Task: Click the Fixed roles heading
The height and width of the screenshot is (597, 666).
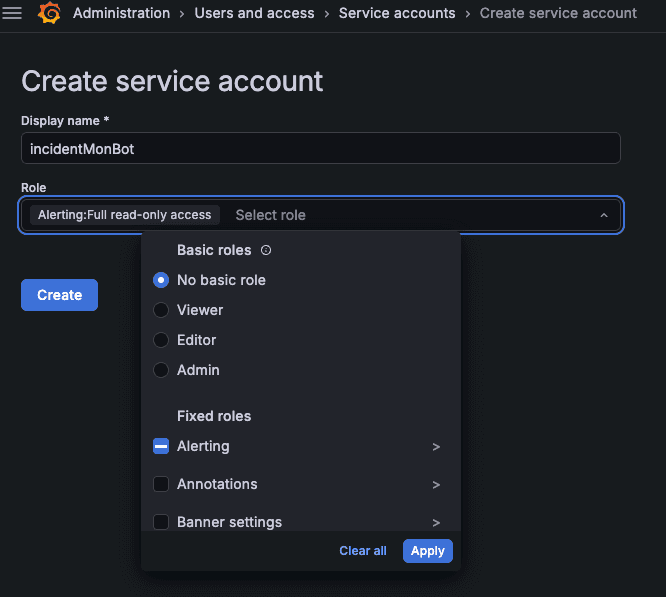Action: (x=214, y=416)
